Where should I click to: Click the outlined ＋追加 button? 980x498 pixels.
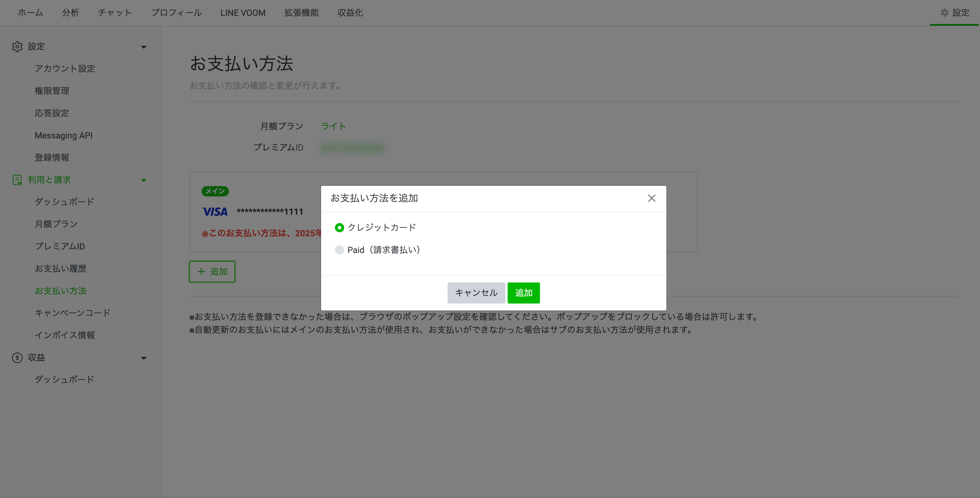(212, 272)
